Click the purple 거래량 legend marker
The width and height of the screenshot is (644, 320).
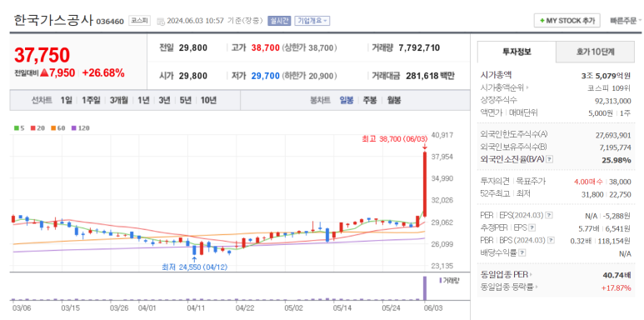[441, 280]
